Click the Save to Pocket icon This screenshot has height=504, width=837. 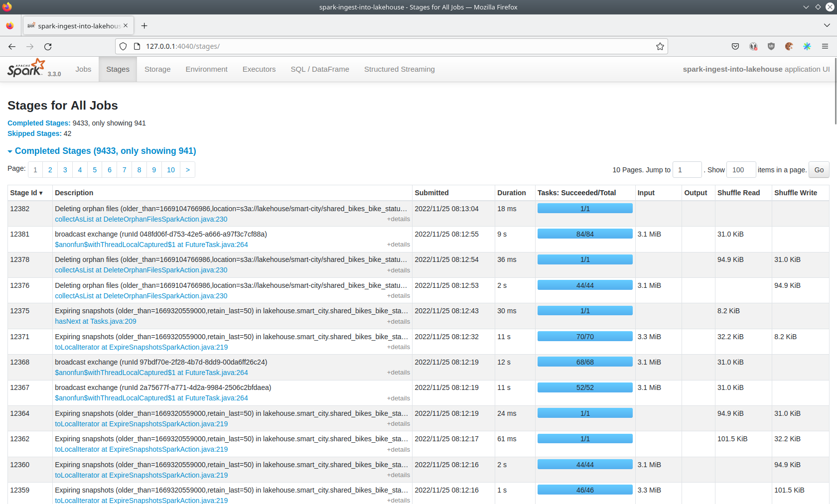click(735, 46)
